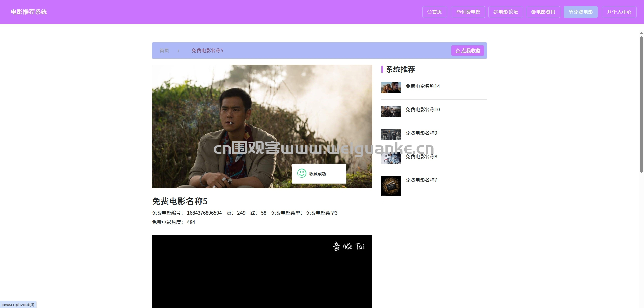Click the 免费电影名称5 movie title heading
Viewport: 644px width, 308px height.
(x=180, y=201)
